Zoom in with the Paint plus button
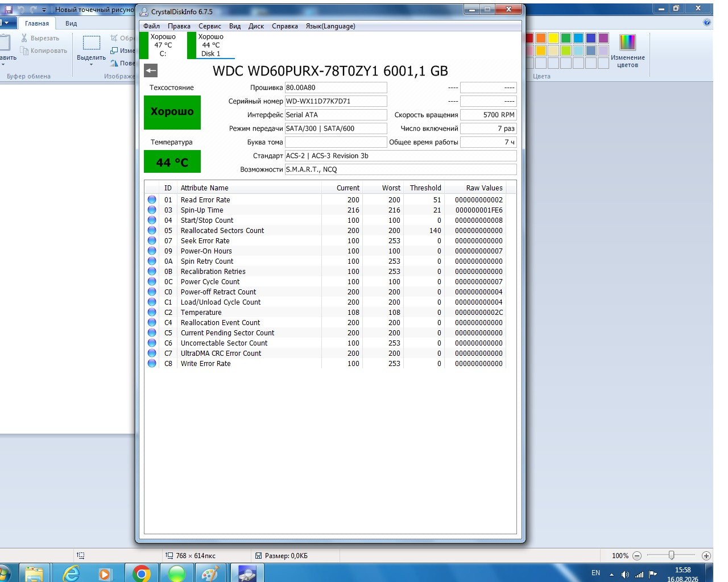 pyautogui.click(x=706, y=556)
